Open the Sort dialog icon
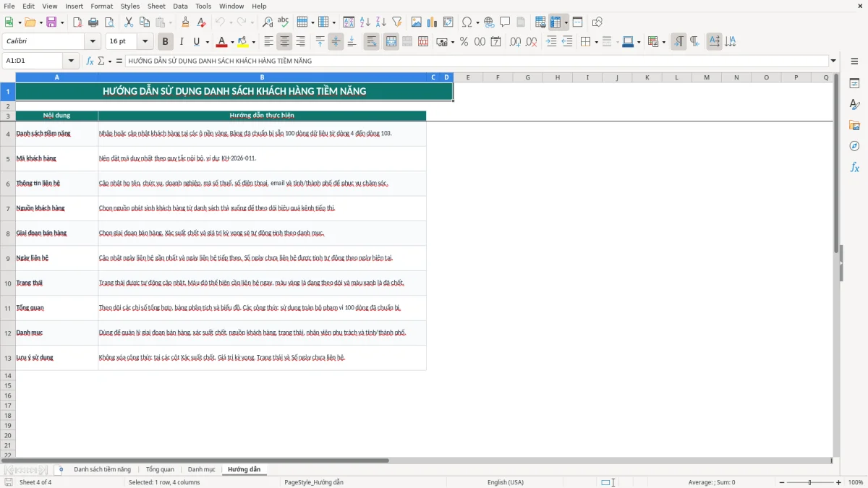The width and height of the screenshot is (868, 488). point(349,22)
